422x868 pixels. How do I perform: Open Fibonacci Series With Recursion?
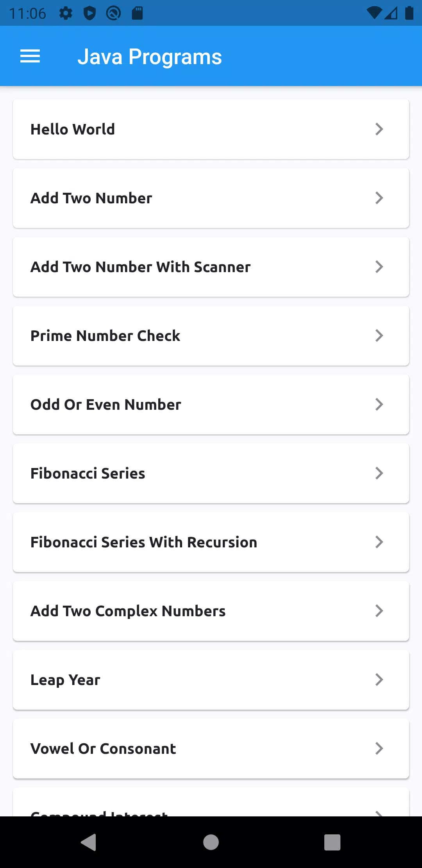pyautogui.click(x=211, y=542)
